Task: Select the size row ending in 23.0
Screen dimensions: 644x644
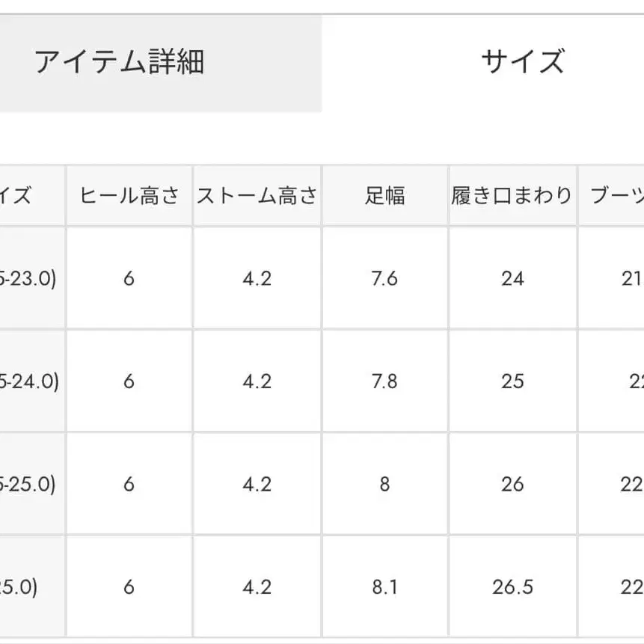Action: [30, 278]
